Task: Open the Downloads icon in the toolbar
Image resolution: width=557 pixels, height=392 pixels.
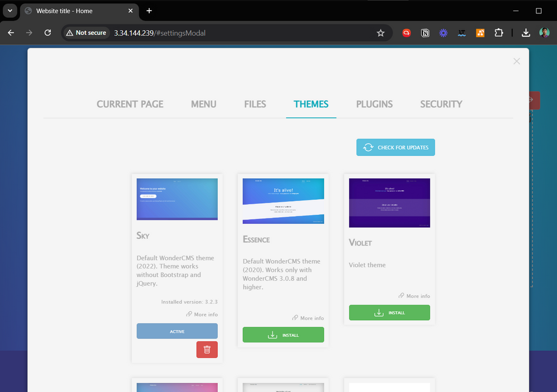Action: tap(526, 33)
